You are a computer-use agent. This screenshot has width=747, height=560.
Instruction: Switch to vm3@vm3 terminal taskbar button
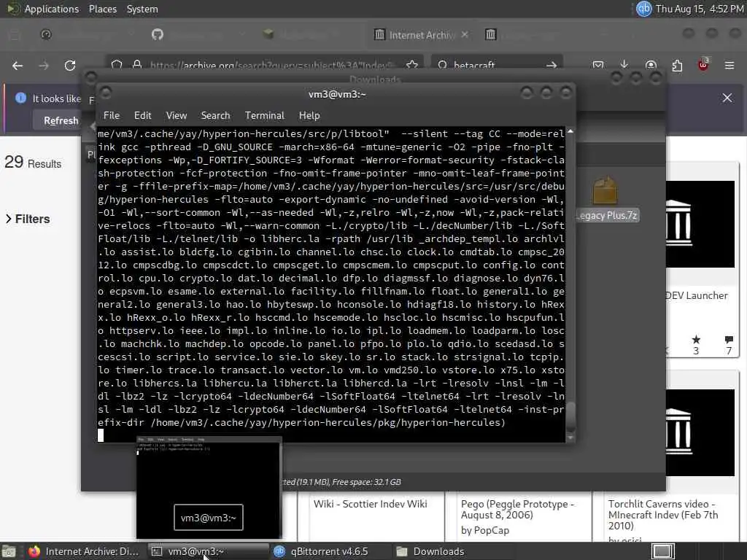207,551
